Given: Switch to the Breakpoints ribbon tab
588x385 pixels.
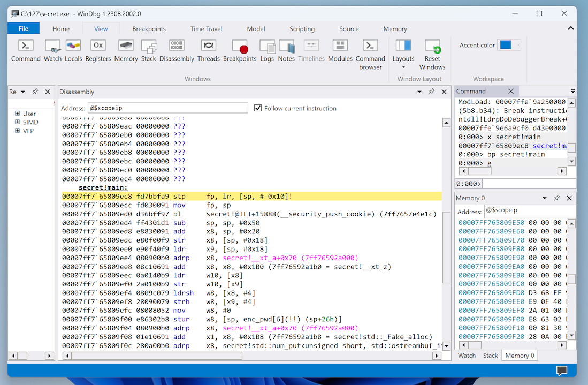Looking at the screenshot, I should coord(149,29).
